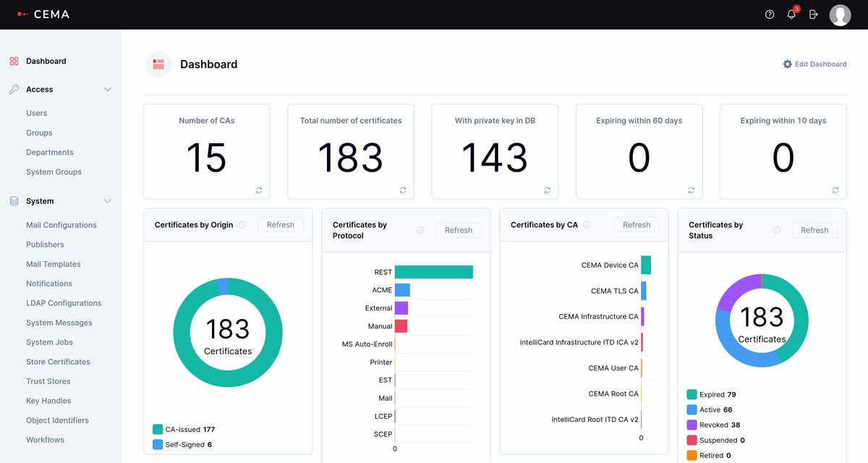Go to Users in the sidebar

(x=37, y=114)
